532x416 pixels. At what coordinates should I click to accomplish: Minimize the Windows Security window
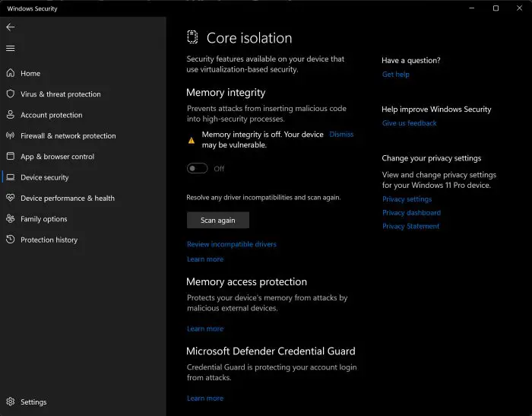[472, 8]
